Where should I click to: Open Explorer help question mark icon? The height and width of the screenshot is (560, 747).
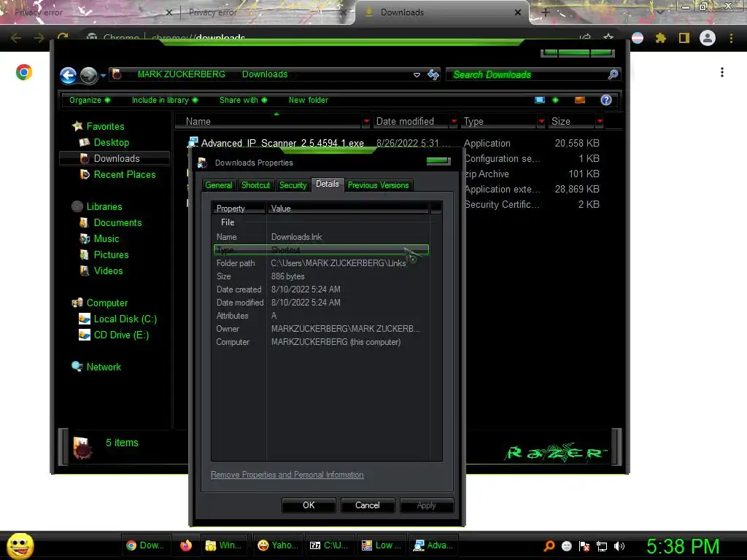click(606, 100)
